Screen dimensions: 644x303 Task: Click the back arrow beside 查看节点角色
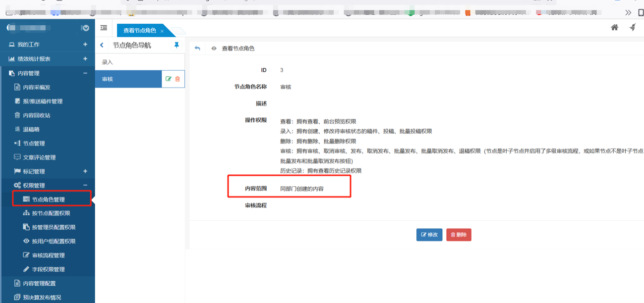click(197, 49)
